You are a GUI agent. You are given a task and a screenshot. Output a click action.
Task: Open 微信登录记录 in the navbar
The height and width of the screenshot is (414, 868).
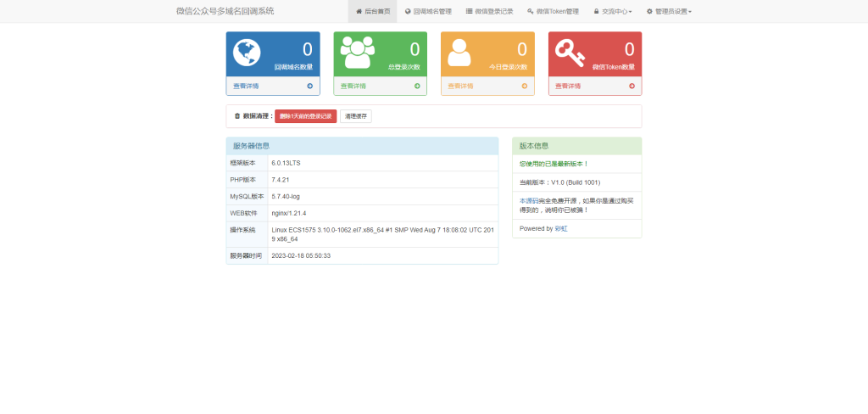point(489,12)
